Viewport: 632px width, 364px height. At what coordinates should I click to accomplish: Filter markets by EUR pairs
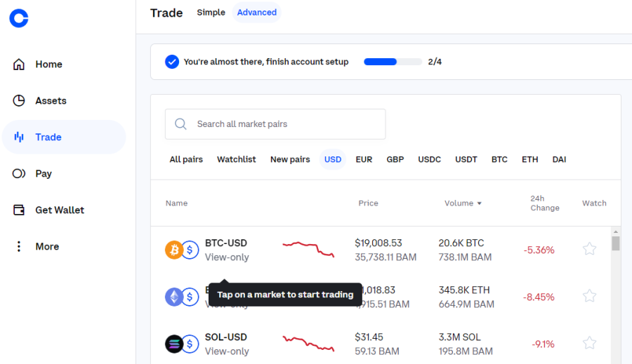click(364, 160)
